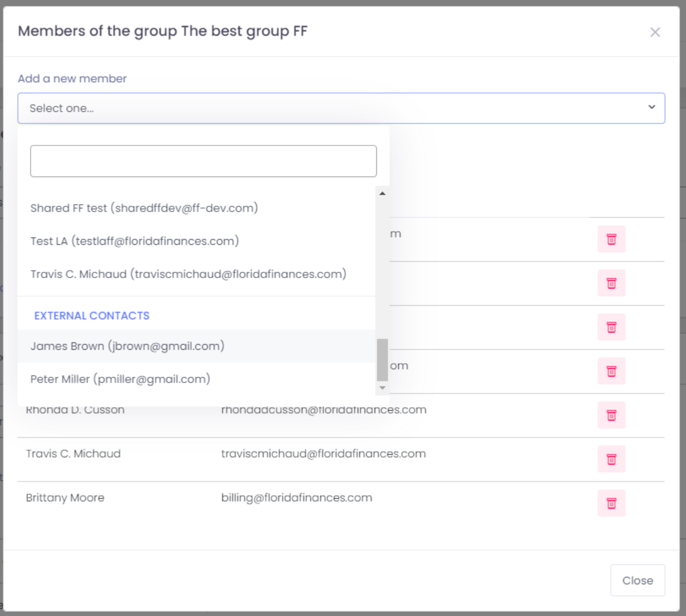Close the dialog with the X icon
Image resolution: width=686 pixels, height=616 pixels.
[x=654, y=32]
